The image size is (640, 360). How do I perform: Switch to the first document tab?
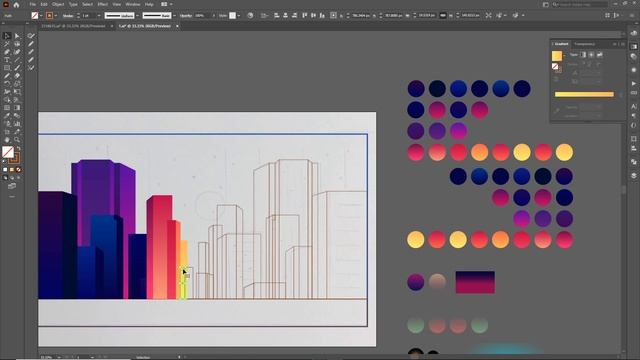(x=73, y=26)
